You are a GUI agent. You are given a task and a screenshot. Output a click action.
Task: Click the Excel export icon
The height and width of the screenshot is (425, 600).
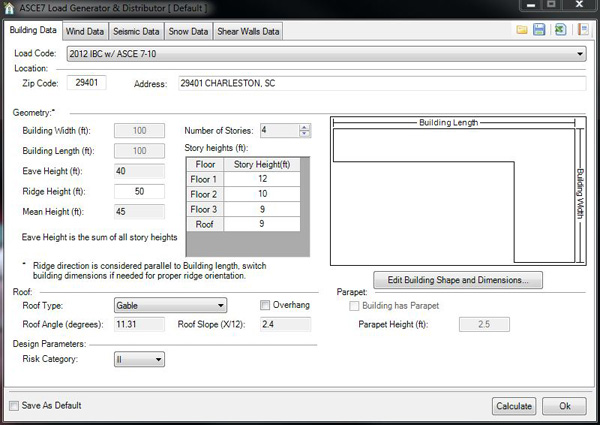tap(561, 29)
